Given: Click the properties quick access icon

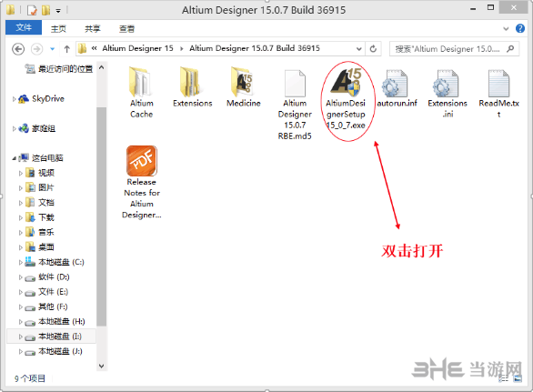Looking at the screenshot, I should click(x=32, y=10).
